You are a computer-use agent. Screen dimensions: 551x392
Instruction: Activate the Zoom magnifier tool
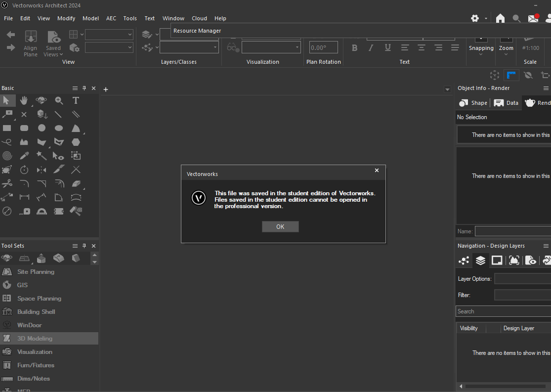(59, 100)
